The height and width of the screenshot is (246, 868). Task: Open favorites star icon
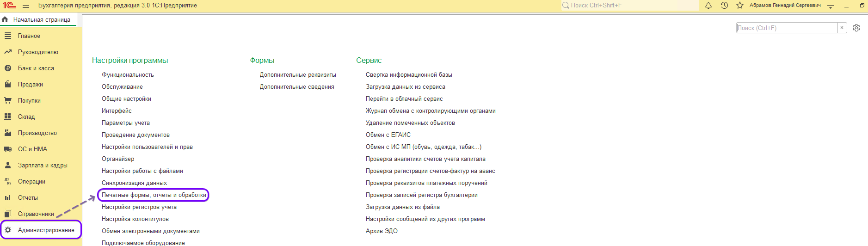pos(740,6)
